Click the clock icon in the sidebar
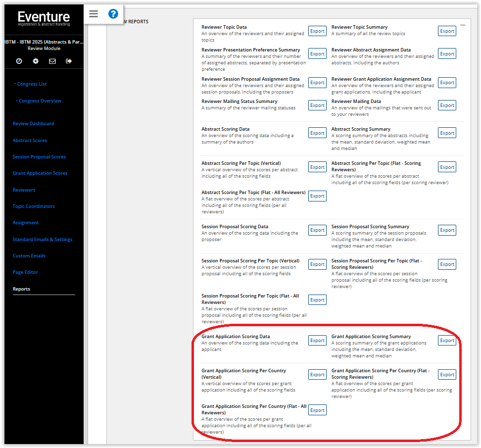 click(x=19, y=61)
